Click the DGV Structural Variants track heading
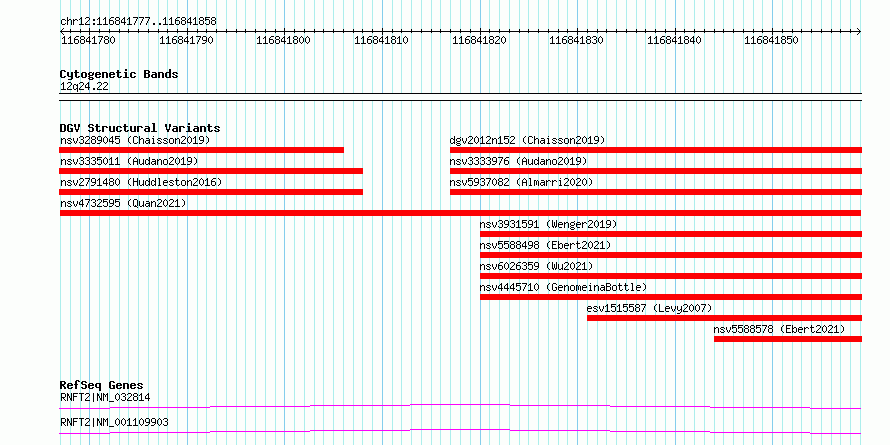 tap(140, 128)
